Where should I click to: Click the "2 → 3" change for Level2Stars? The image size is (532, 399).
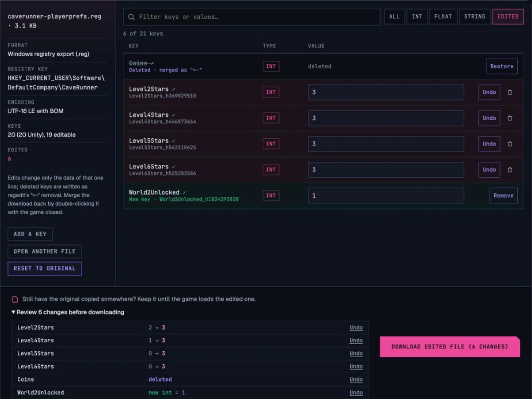[x=157, y=328]
